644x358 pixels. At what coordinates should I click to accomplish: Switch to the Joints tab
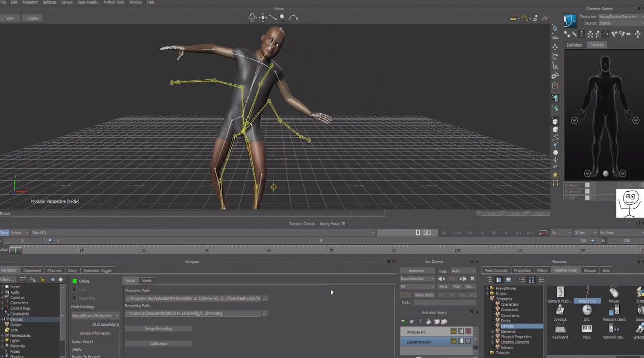146,281
